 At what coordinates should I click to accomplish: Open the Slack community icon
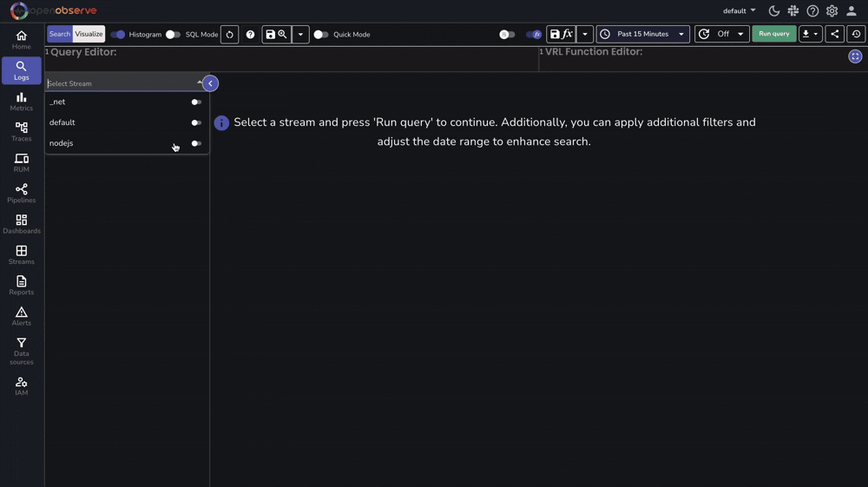click(x=793, y=11)
